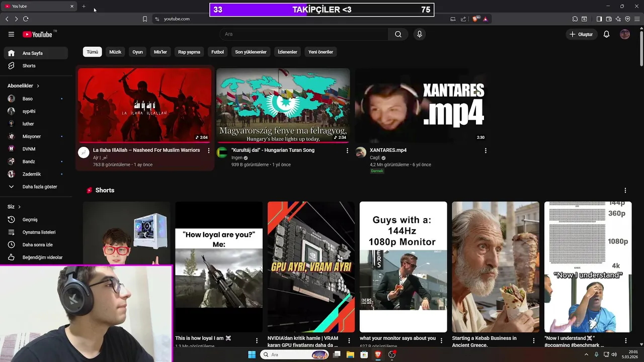Click the search magnifier button
Screen dimensions: 644x362
[x=398, y=34]
